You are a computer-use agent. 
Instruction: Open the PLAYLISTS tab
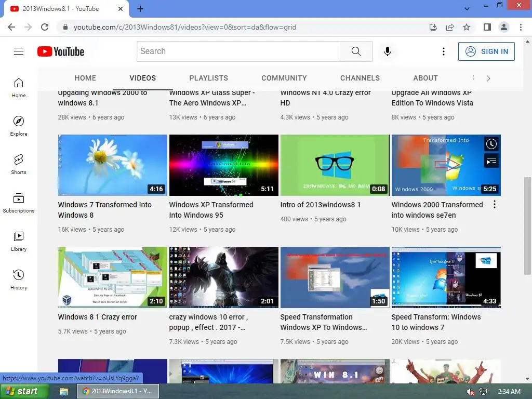click(x=209, y=78)
